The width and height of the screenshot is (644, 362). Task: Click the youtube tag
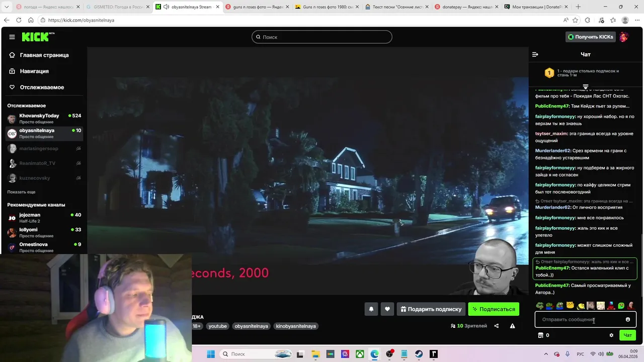click(x=217, y=326)
